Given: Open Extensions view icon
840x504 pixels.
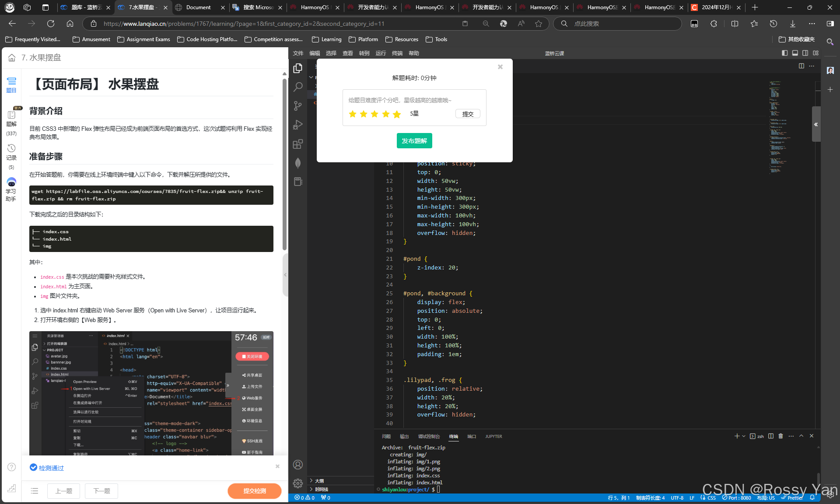Looking at the screenshot, I should pyautogui.click(x=298, y=144).
